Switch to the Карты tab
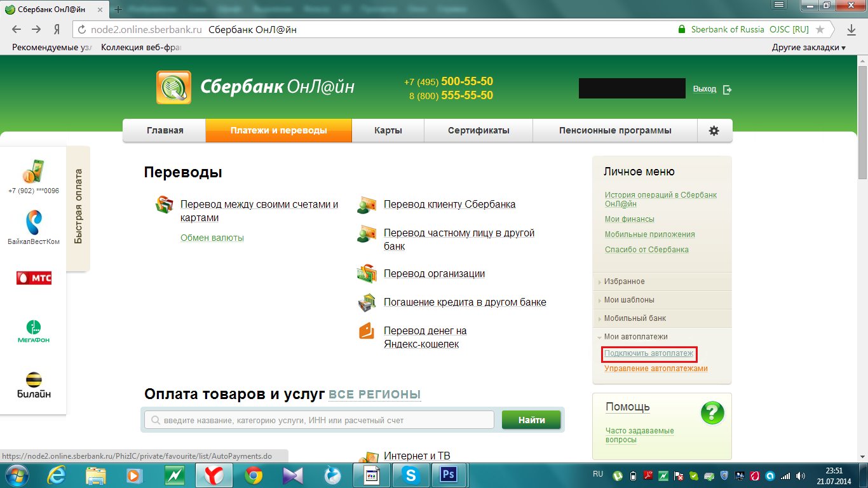This screenshot has height=488, width=868. click(x=388, y=130)
